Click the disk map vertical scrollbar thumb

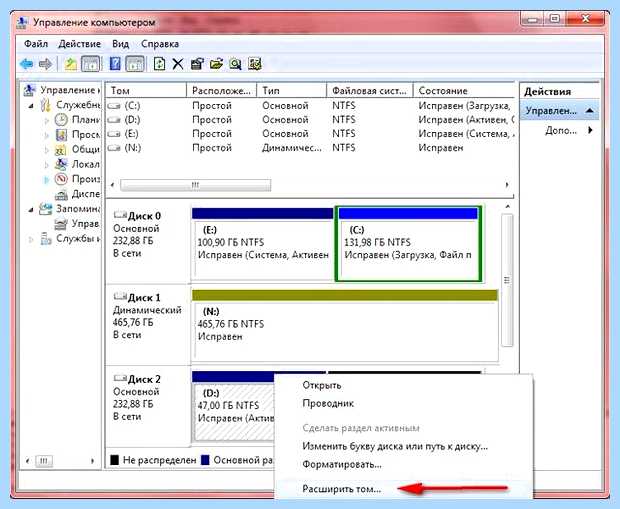(x=507, y=280)
